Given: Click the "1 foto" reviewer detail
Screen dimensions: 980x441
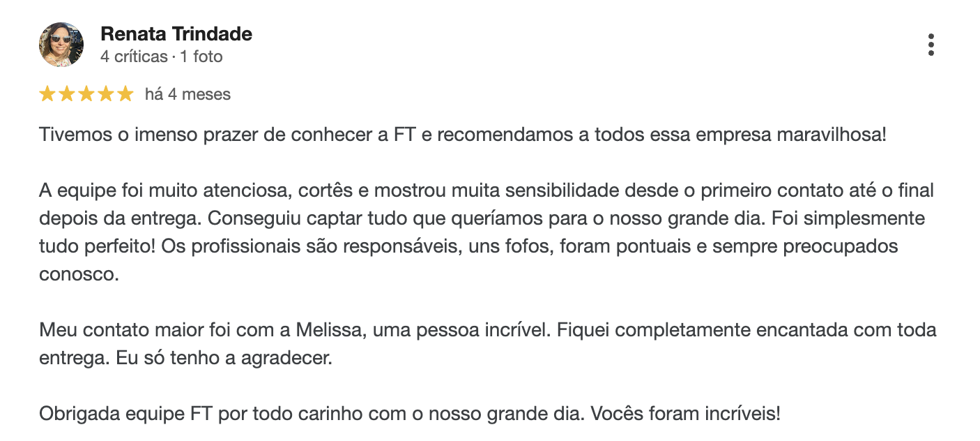Looking at the screenshot, I should click(201, 57).
